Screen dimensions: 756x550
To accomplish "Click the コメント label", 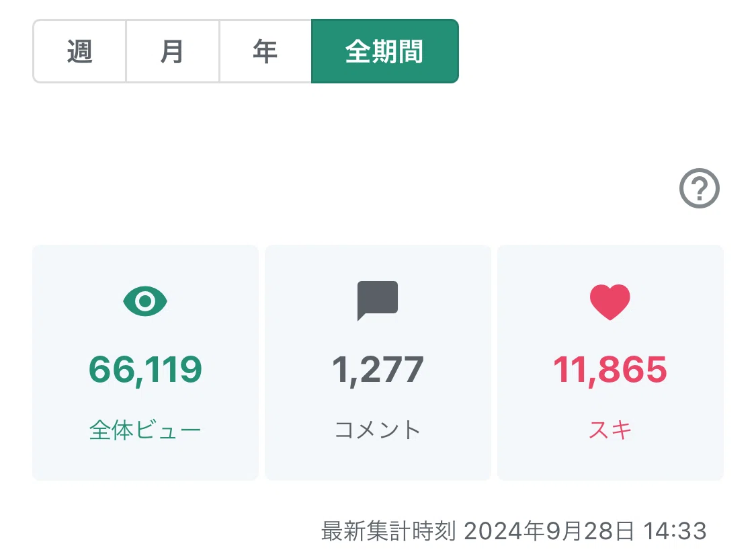I will click(378, 430).
